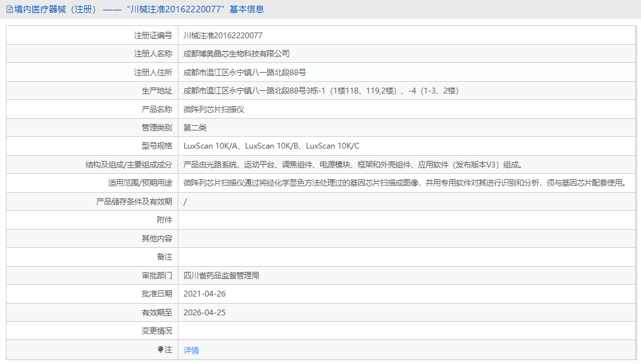Select production address ending 3栋-1
Viewport: 641px width, 364px height.
(321, 91)
